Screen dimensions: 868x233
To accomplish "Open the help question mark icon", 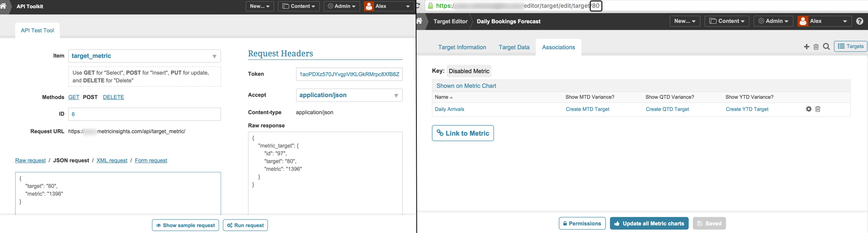I will (x=859, y=21).
